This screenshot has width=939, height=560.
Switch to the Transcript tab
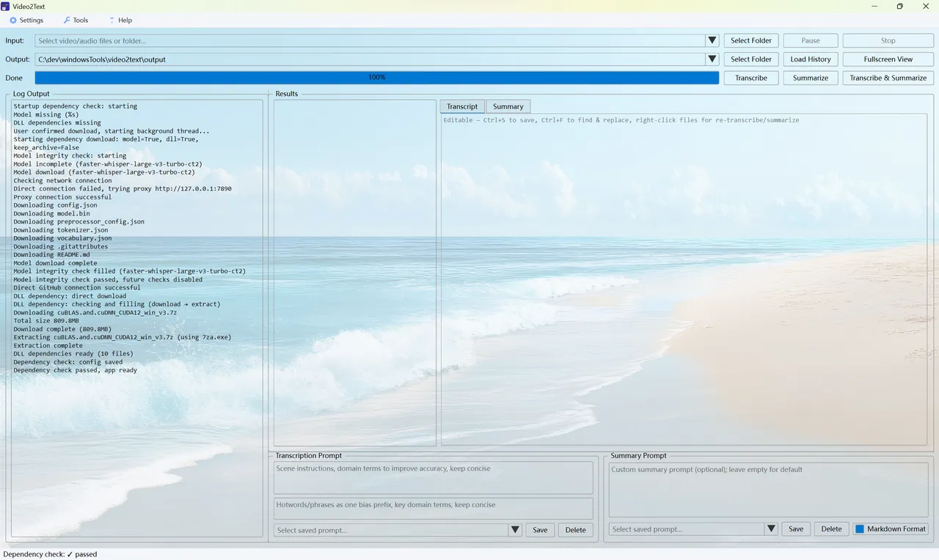coord(462,106)
